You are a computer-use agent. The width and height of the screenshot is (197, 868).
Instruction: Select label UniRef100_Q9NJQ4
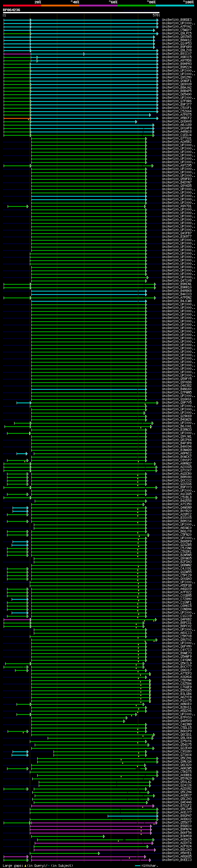(177, 761)
